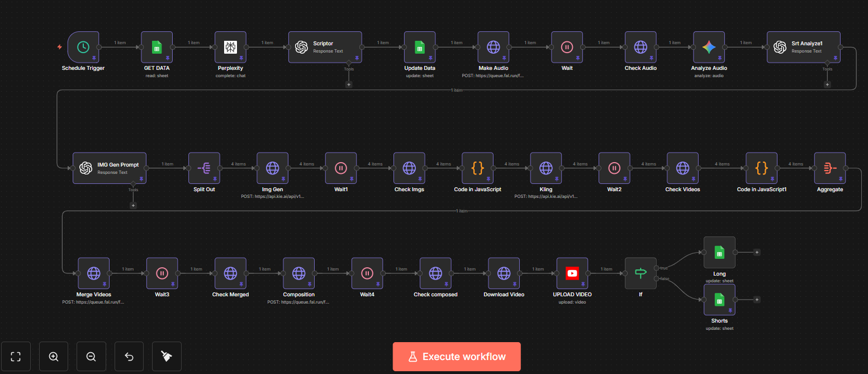Zoom in using the magnifier icon
This screenshot has width=868, height=374.
53,356
